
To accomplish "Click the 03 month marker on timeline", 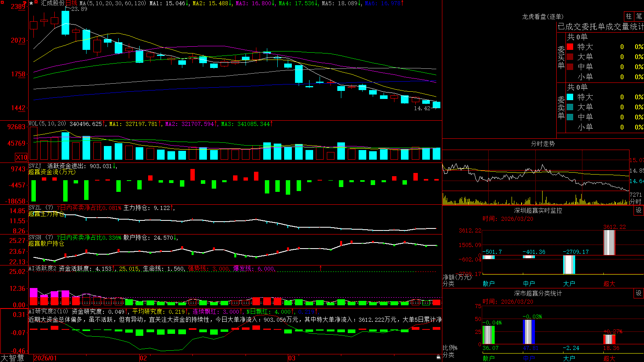I will (292, 358).
